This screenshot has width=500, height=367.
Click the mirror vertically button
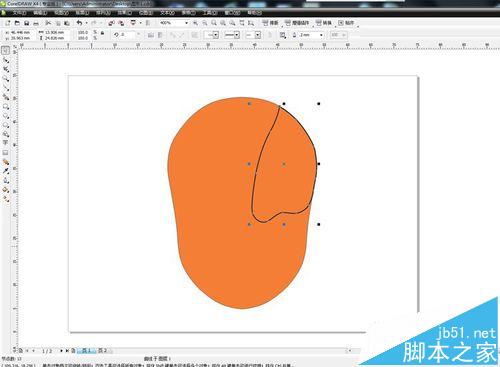point(160,35)
